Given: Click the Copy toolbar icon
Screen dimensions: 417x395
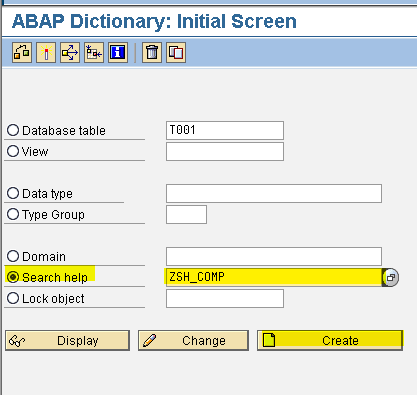Looking at the screenshot, I should coord(176,53).
